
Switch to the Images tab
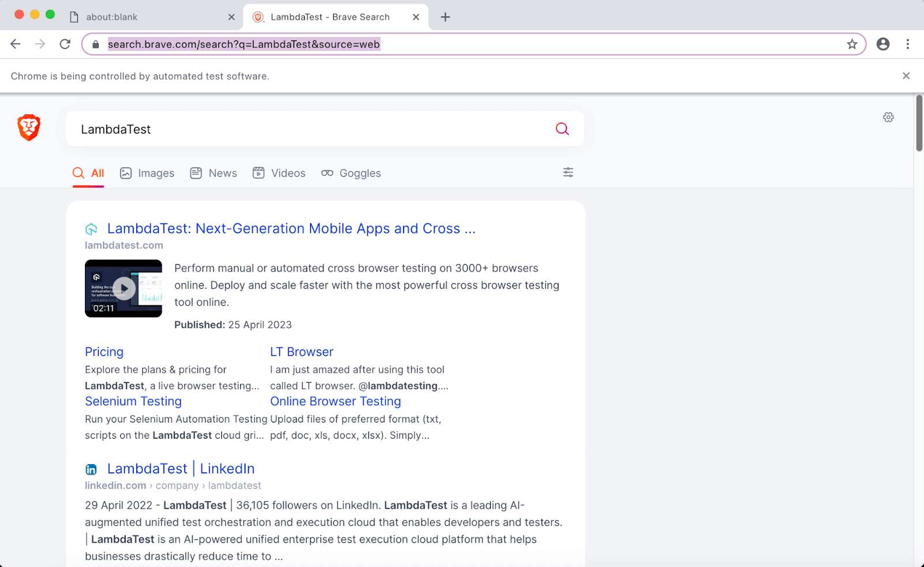point(147,173)
